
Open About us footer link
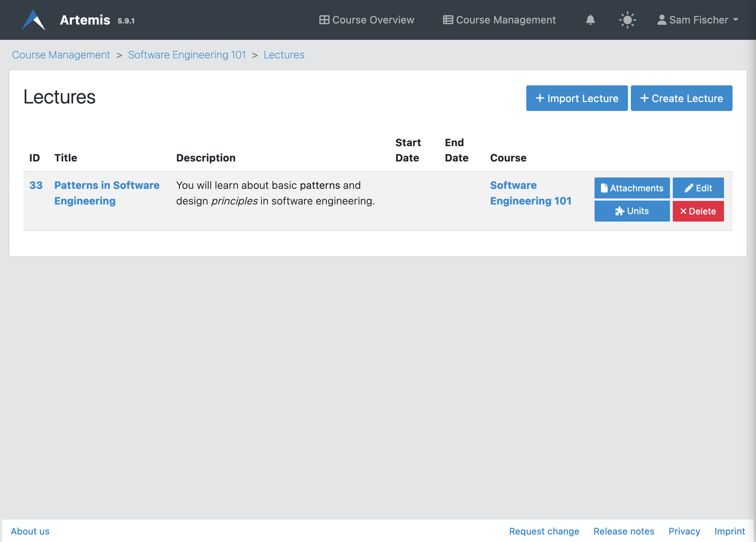(30, 531)
